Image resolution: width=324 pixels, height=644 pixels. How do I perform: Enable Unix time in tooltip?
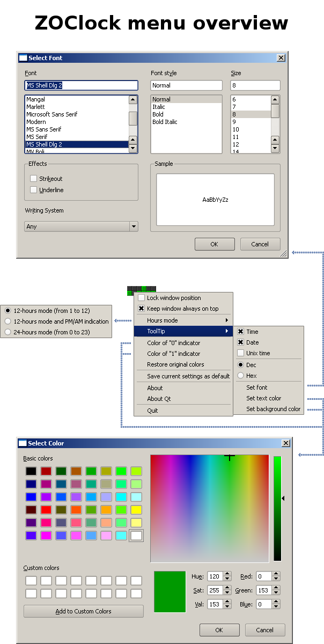241,353
